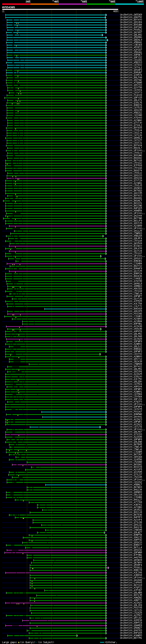Click the Large gaps legend text
The image size is (146, 644).
(10, 642)
